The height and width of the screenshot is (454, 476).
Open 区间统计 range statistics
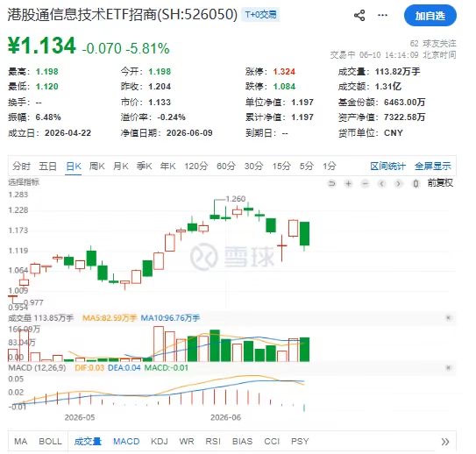[387, 166]
